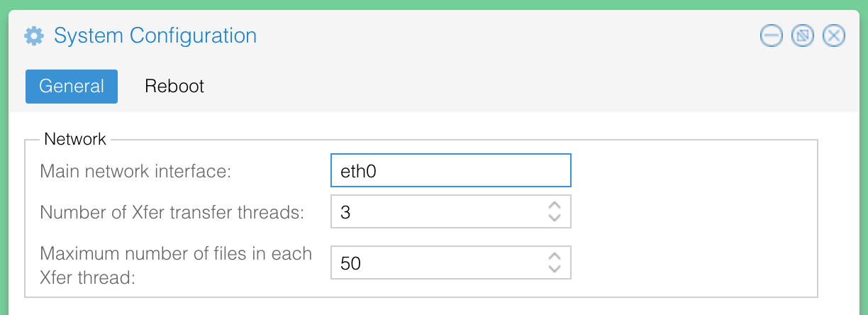Restore the System Configuration window size

pos(803,35)
